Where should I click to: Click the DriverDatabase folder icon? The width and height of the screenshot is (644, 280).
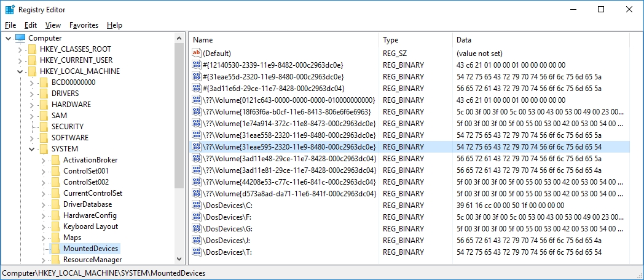pyautogui.click(x=55, y=205)
